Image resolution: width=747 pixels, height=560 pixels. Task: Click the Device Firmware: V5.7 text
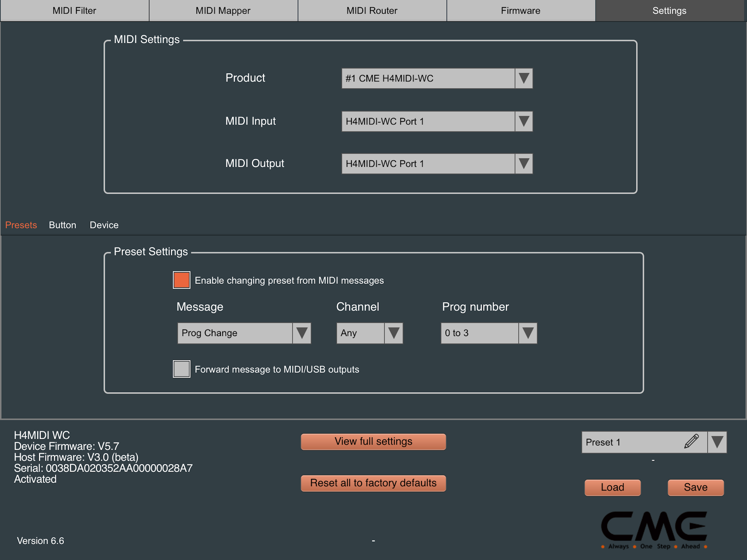coord(66,446)
